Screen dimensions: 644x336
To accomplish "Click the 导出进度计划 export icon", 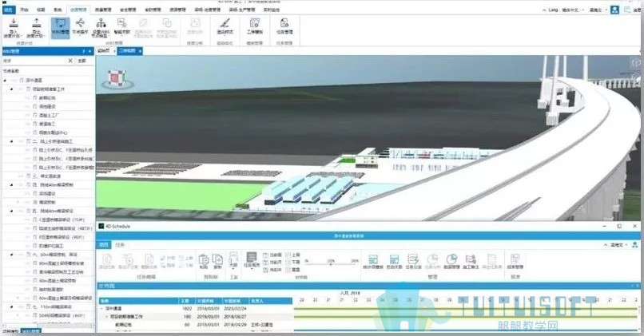I will pyautogui.click(x=37, y=23).
